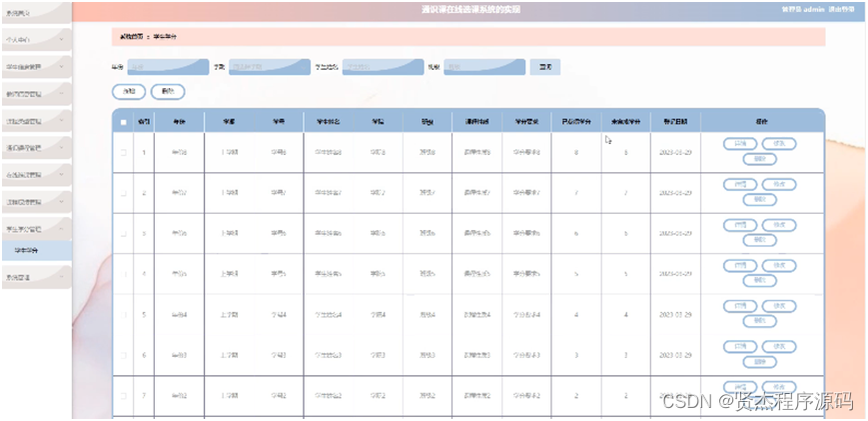Click the 操作 column header
Screen dimensions: 868x421
point(762,122)
